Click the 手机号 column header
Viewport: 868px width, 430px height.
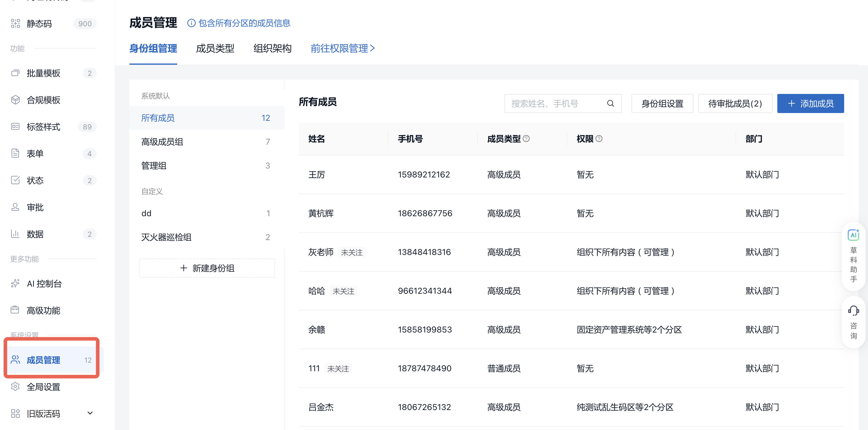(410, 139)
